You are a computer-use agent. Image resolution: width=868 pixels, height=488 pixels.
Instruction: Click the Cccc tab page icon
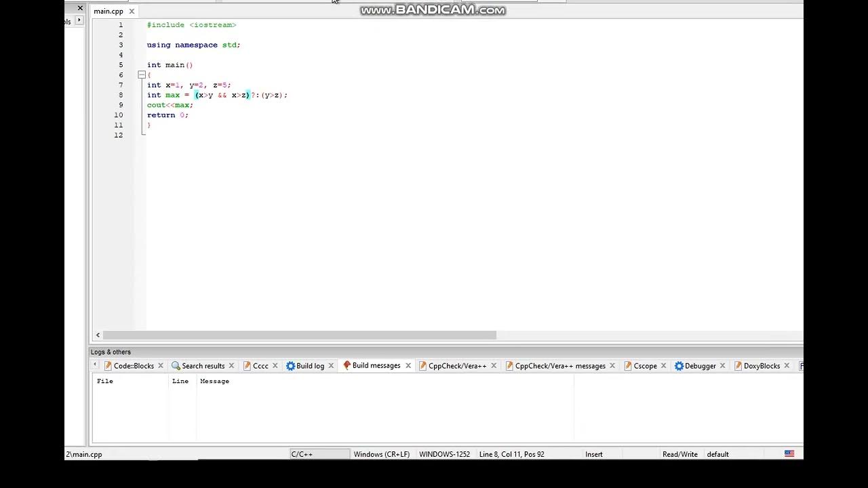click(x=248, y=366)
